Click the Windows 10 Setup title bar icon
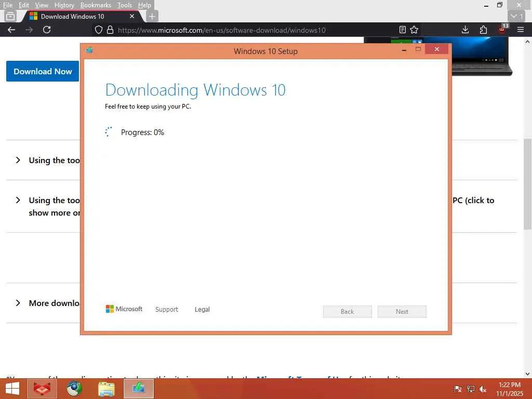 (x=89, y=50)
